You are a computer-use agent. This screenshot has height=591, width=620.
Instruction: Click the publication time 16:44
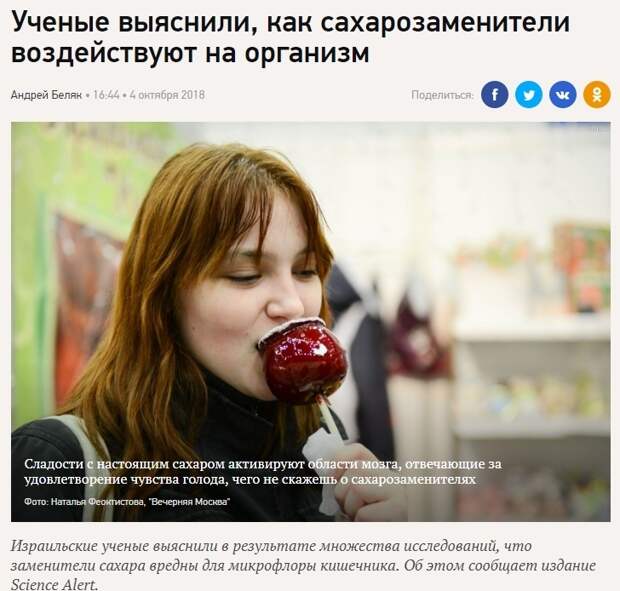107,95
